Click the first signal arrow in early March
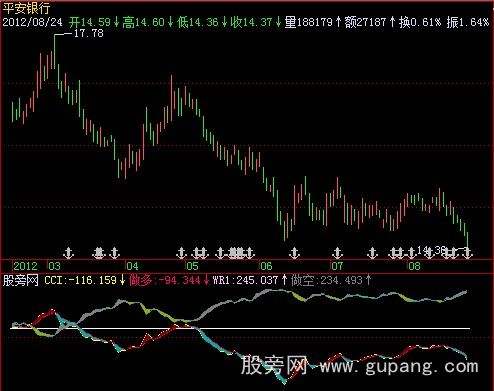494x391 pixels. tap(68, 253)
